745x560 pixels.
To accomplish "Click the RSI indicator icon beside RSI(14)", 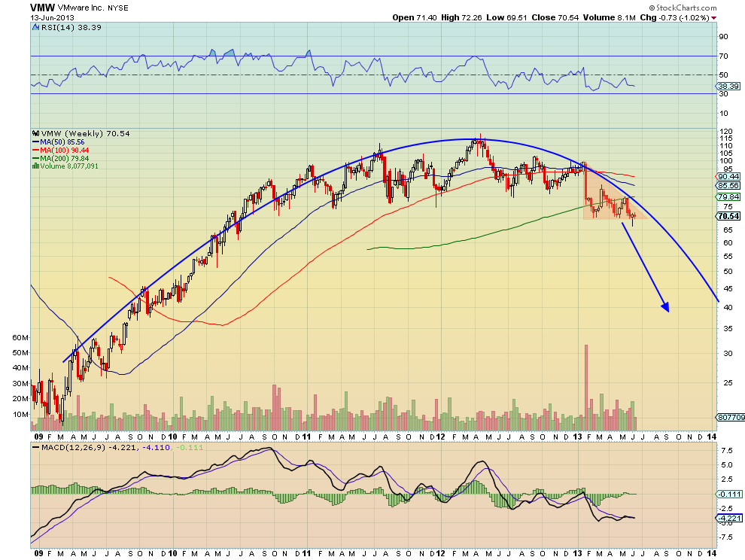I will pos(35,28).
